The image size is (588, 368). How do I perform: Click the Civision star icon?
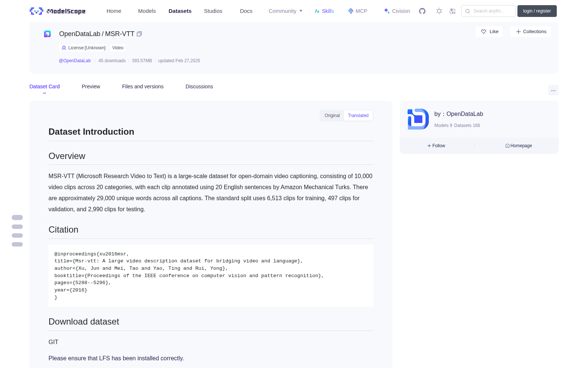point(387,11)
